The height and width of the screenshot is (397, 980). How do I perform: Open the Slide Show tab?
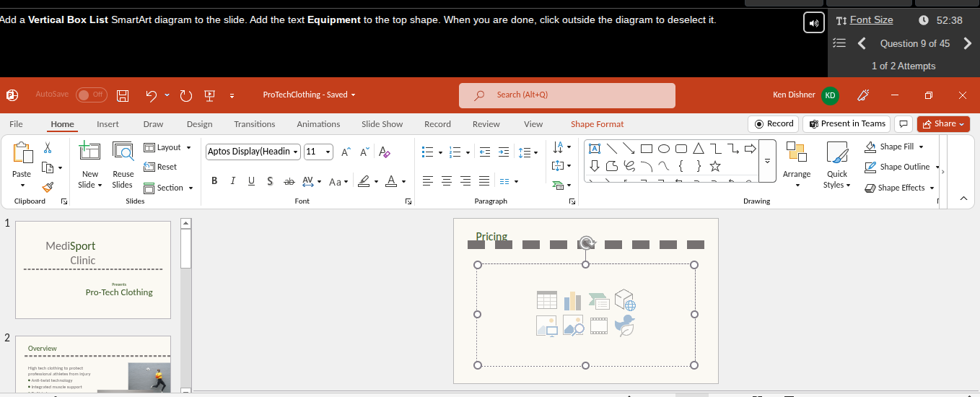click(x=382, y=124)
